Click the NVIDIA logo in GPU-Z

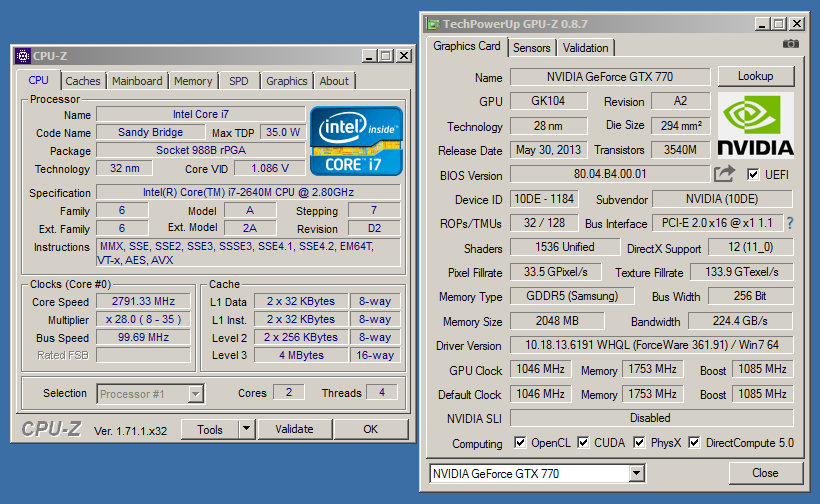756,125
